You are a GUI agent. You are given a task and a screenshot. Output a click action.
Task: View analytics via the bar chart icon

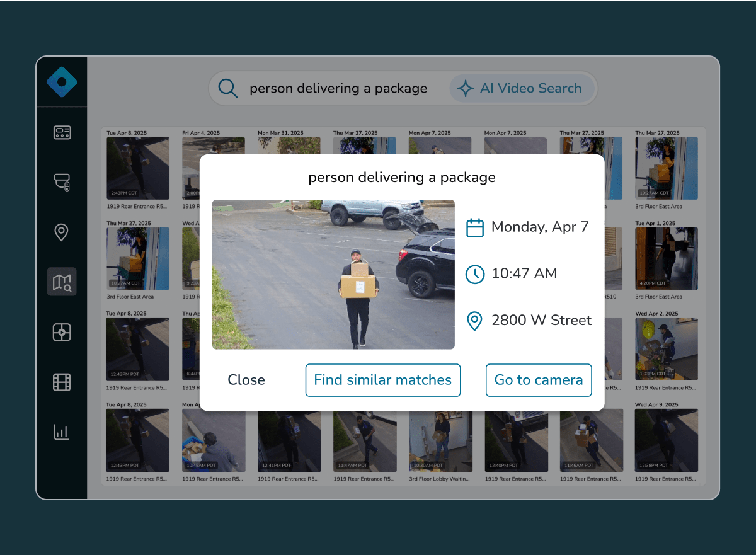point(62,432)
